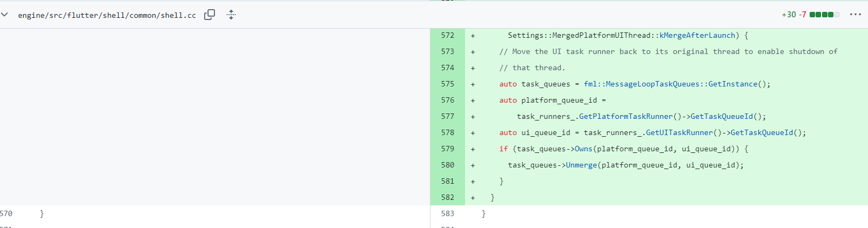
Task: Select line number 572
Action: pyautogui.click(x=448, y=35)
